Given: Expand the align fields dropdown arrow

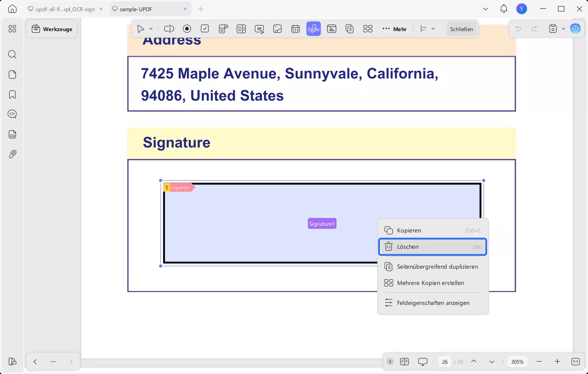Looking at the screenshot, I should pos(433,29).
